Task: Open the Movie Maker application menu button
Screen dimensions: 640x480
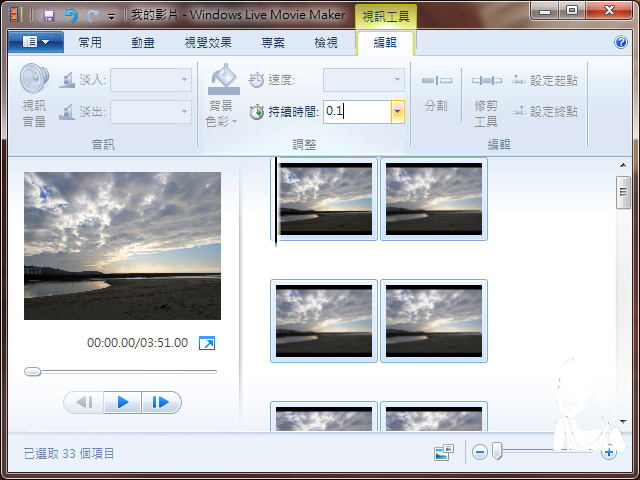Action: (x=36, y=42)
